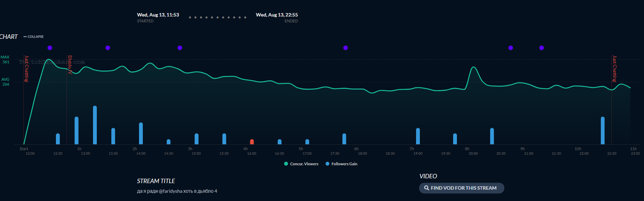
Task: Click the viewer spike peak at 20:00
Action: click(473, 67)
